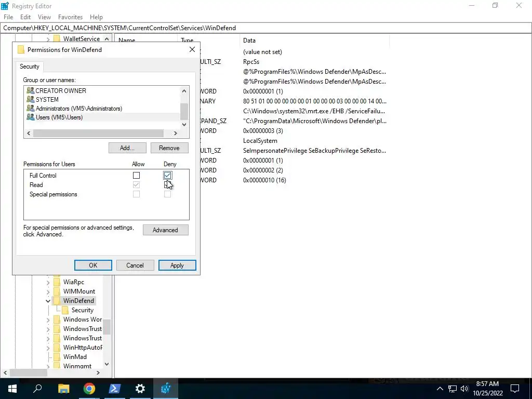Open File Explorer from taskbar
The height and width of the screenshot is (399, 532).
(63, 389)
